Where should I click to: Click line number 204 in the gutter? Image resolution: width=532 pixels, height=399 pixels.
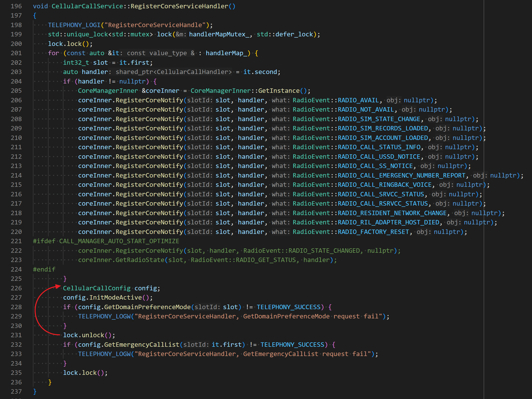pos(16,81)
